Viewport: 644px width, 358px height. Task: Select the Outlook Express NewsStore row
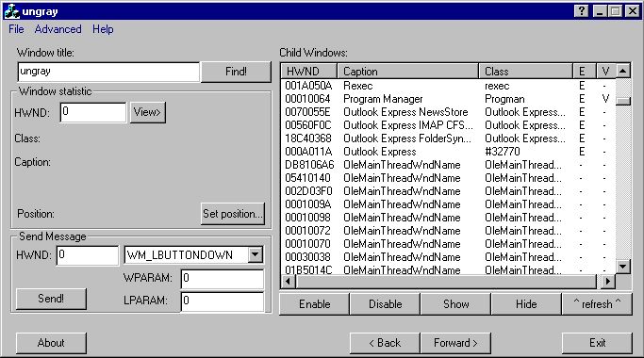coord(449,112)
